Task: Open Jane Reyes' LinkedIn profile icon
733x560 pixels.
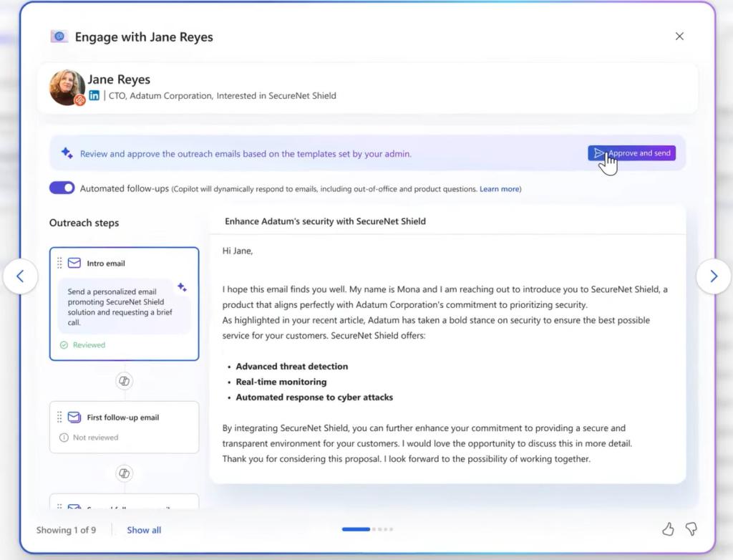Action: (x=94, y=95)
